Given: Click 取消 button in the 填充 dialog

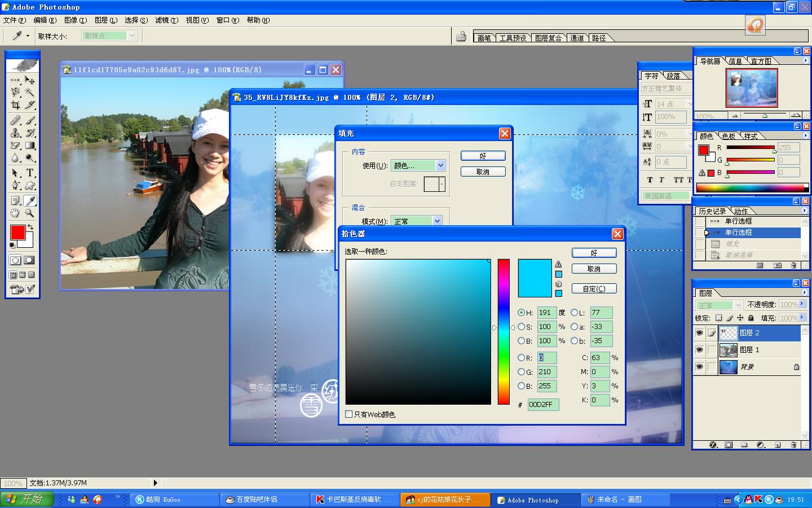Looking at the screenshot, I should [483, 172].
